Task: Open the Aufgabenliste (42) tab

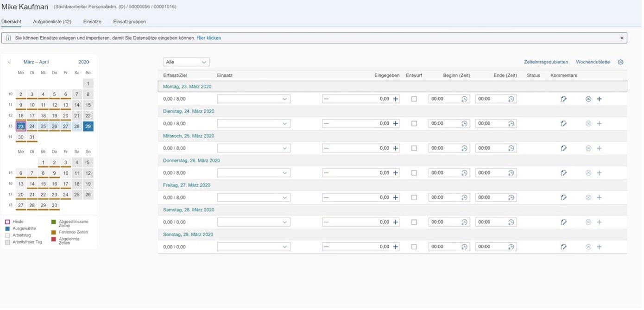Action: (52, 22)
